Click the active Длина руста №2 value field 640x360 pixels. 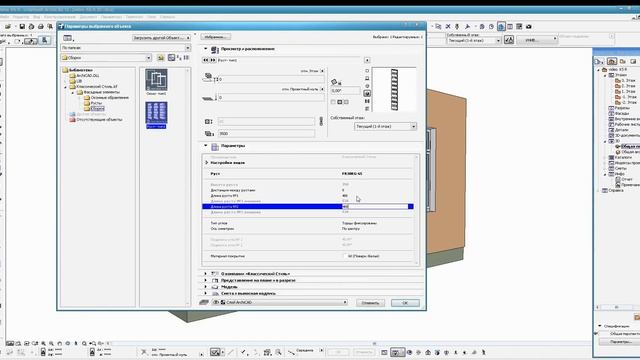(375, 207)
